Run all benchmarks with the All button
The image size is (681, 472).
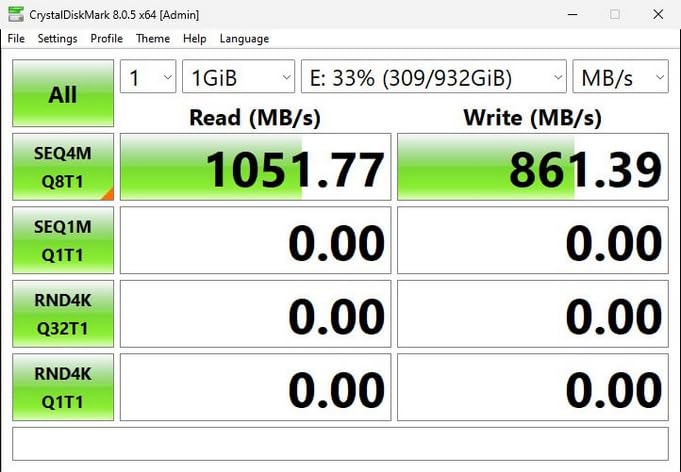(x=63, y=93)
